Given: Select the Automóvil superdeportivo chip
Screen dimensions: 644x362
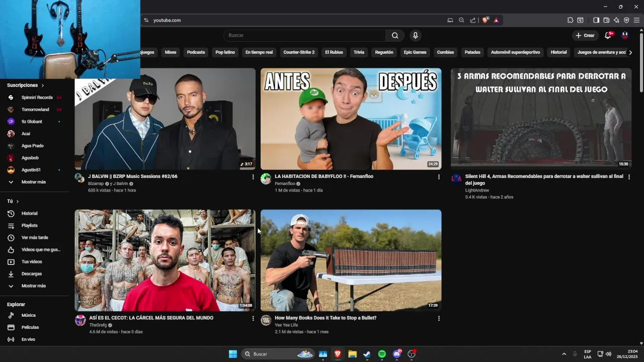Looking at the screenshot, I should (515, 52).
